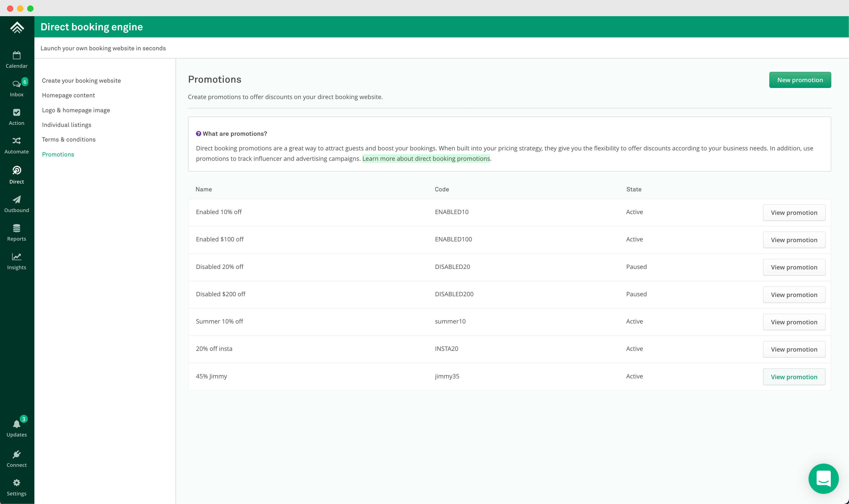Open Learn more about direct booking promotions
The height and width of the screenshot is (504, 849).
tap(426, 158)
